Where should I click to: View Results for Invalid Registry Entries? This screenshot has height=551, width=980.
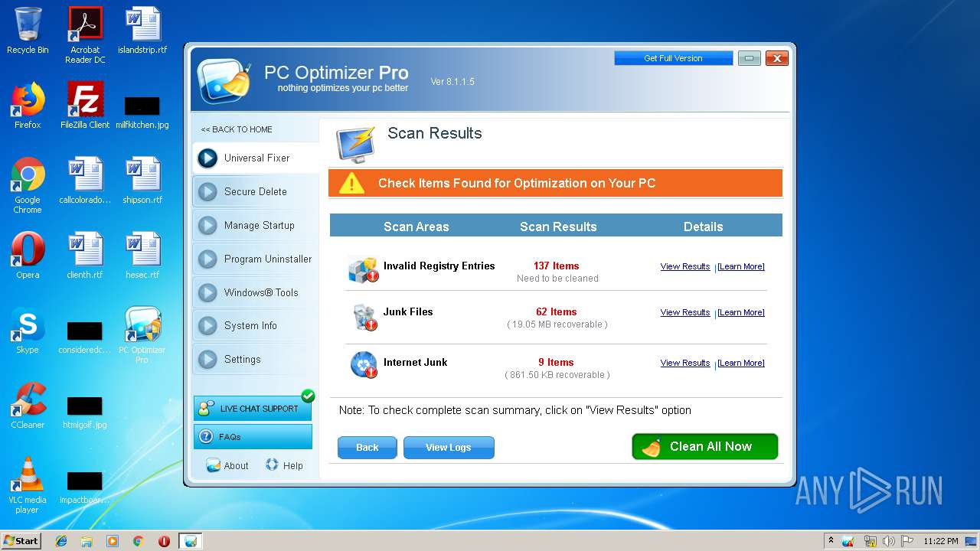(685, 266)
